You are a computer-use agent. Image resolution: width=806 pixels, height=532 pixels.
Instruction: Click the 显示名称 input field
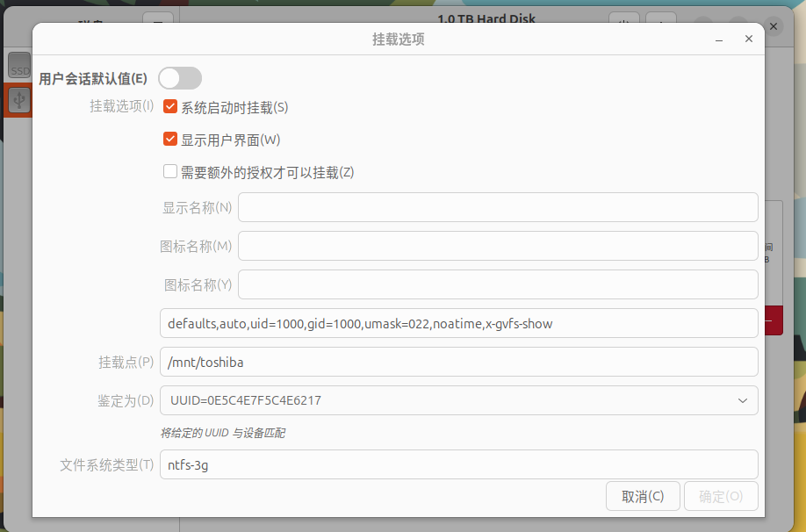coord(498,207)
